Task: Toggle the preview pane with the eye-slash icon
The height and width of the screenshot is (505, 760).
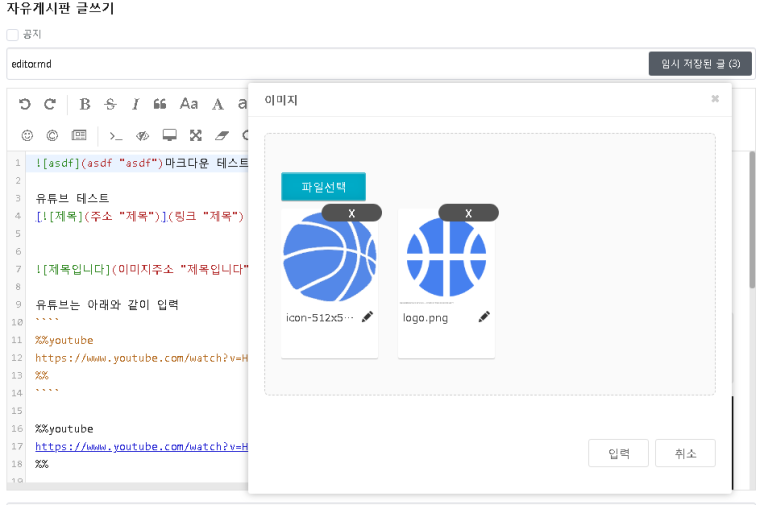Action: coord(142,136)
